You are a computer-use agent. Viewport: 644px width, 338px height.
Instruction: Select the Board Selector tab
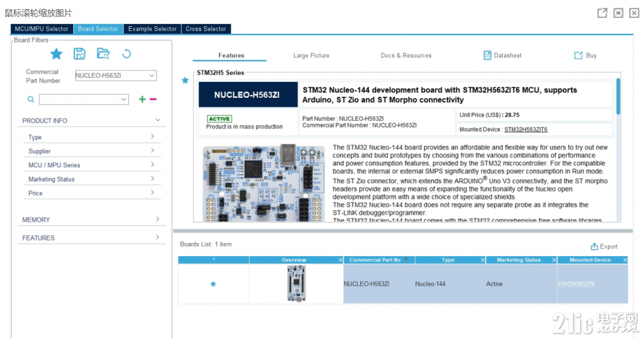click(98, 29)
